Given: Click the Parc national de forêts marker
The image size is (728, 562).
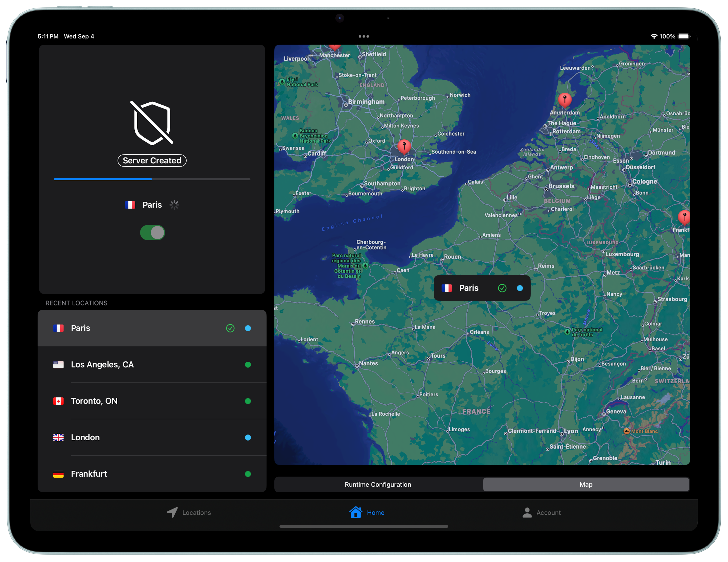Looking at the screenshot, I should click(x=567, y=332).
